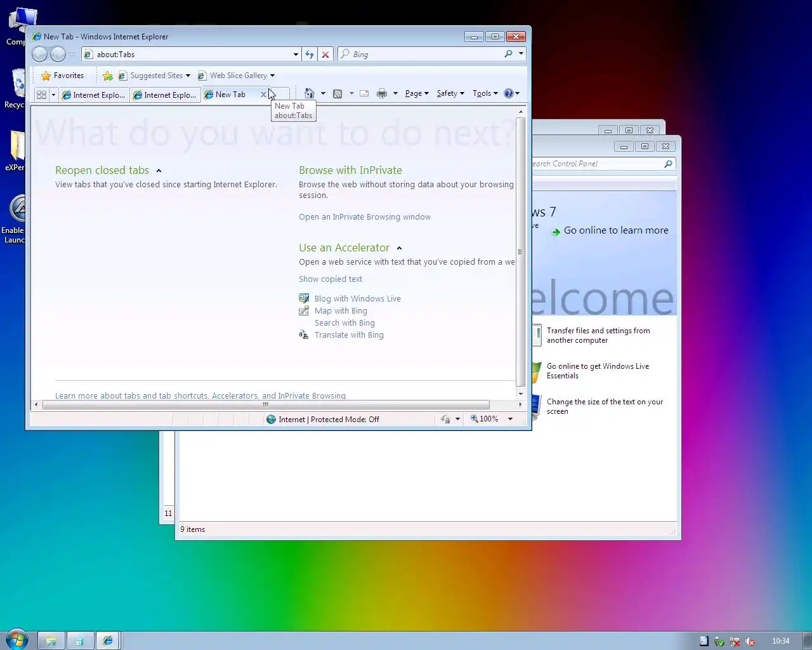The width and height of the screenshot is (812, 650).
Task: Click the second pinned taskbar icon
Action: coord(79,641)
